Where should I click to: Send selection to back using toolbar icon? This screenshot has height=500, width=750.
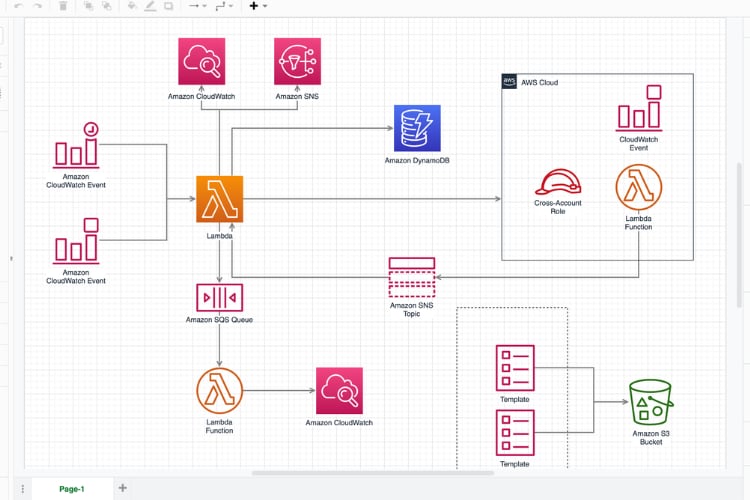(107, 6)
